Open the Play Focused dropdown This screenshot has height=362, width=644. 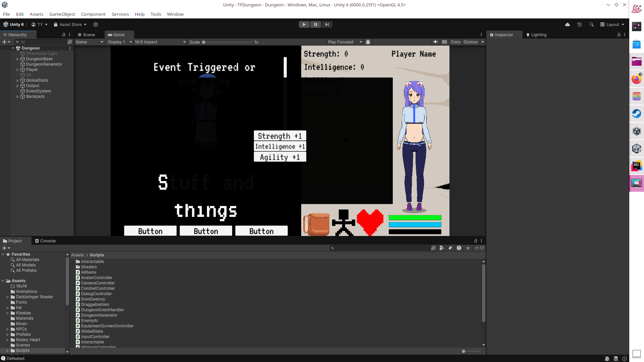[345, 42]
